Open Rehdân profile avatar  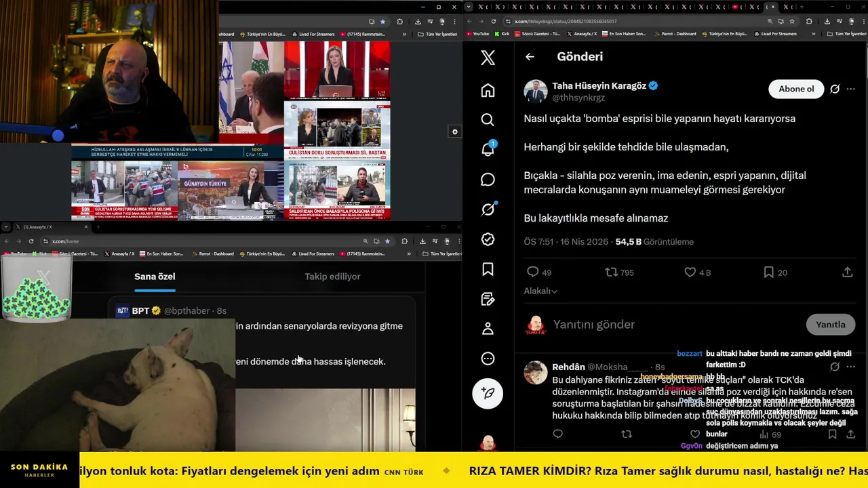[536, 373]
